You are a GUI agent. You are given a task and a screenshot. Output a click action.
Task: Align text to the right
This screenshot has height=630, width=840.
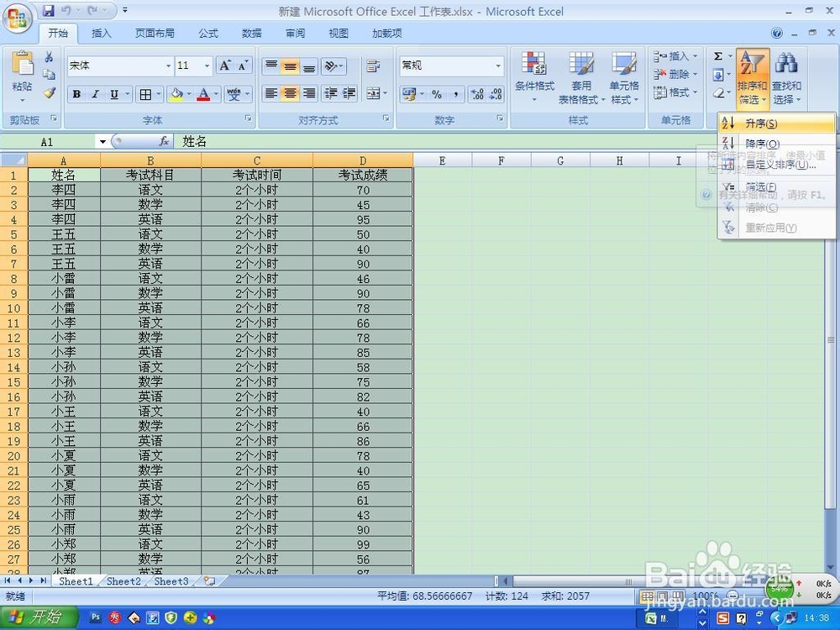point(308,94)
